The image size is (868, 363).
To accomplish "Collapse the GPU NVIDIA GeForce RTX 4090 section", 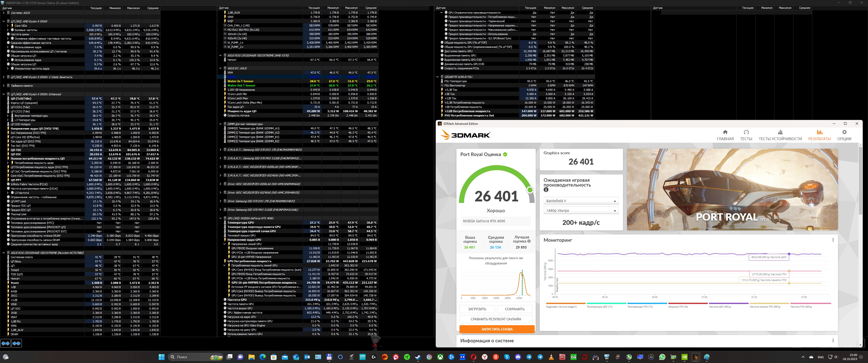I will click(220, 218).
